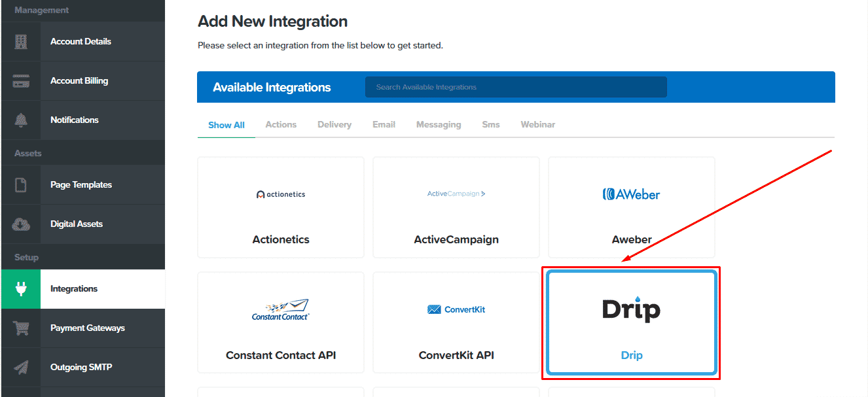Click the Outgoing SMTP paper plane icon
This screenshot has height=397, width=868.
coord(20,368)
